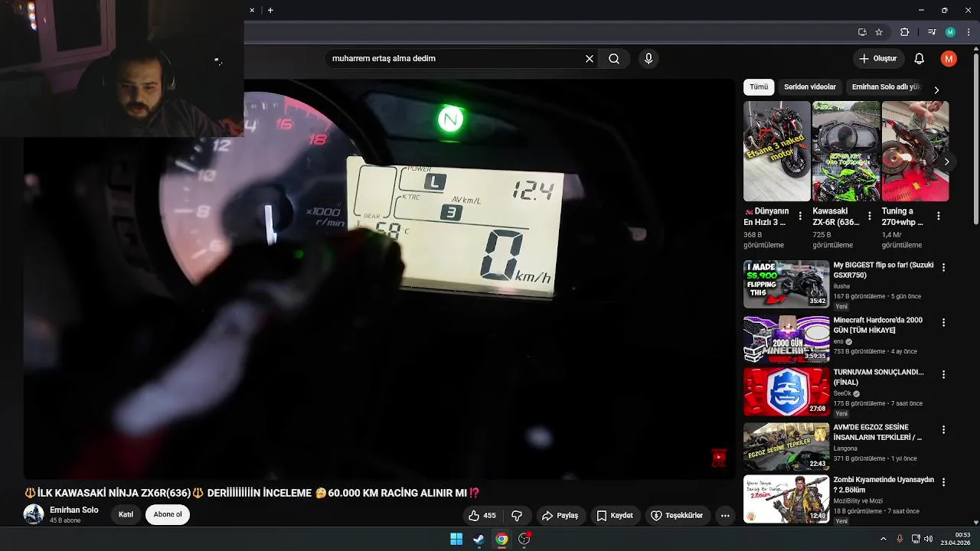
Task: Open TURNUVAM SONUÇLANDI video thumbnail
Action: coord(786,392)
